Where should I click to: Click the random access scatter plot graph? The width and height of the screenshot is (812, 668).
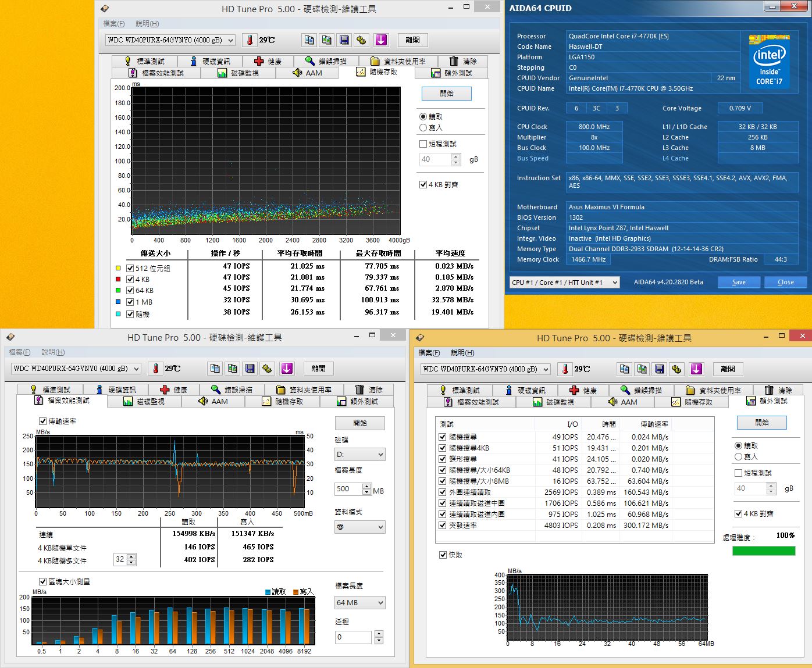point(266,160)
